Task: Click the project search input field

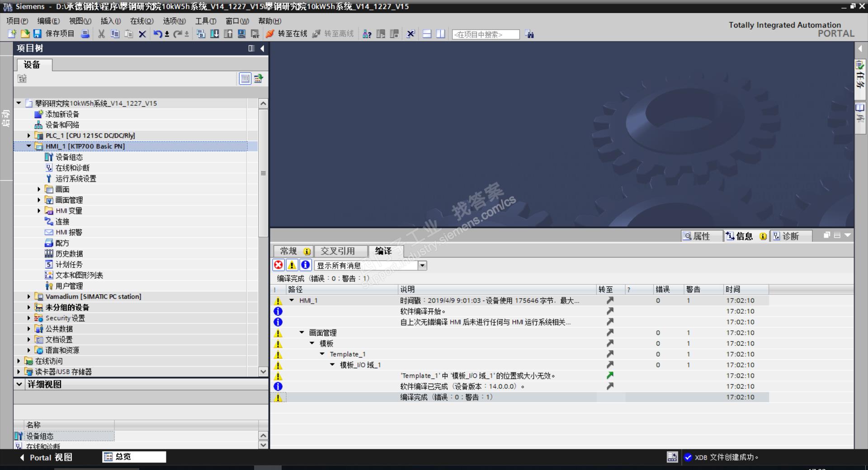Action: click(x=486, y=34)
